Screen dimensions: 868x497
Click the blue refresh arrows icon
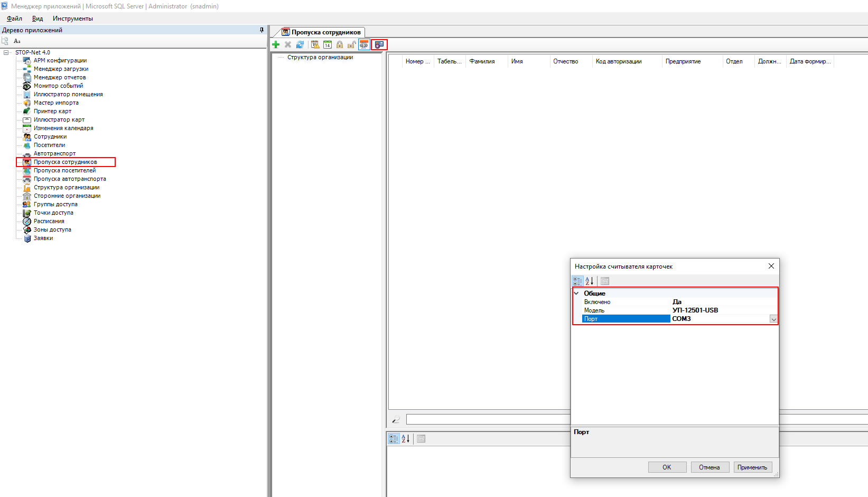click(x=300, y=45)
